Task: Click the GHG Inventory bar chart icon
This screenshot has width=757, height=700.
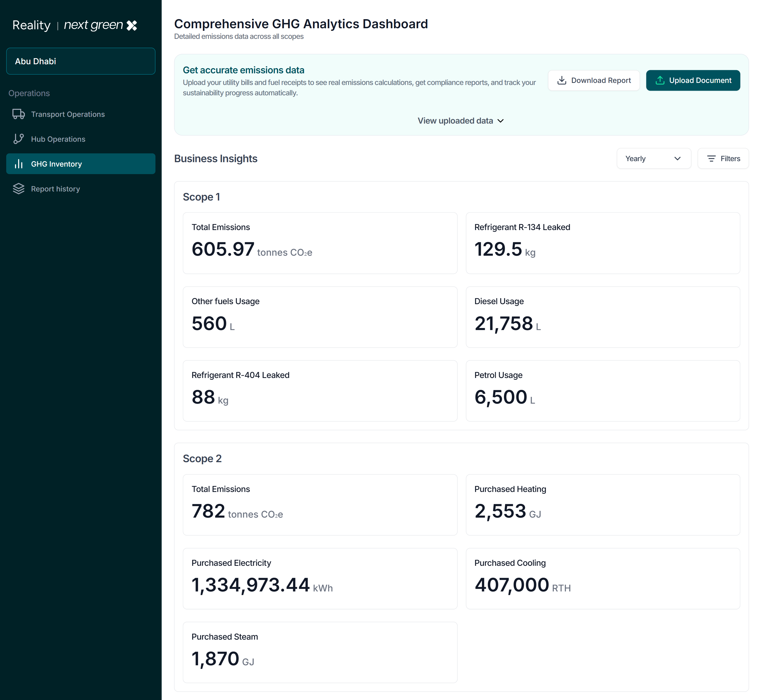Action: click(x=19, y=164)
